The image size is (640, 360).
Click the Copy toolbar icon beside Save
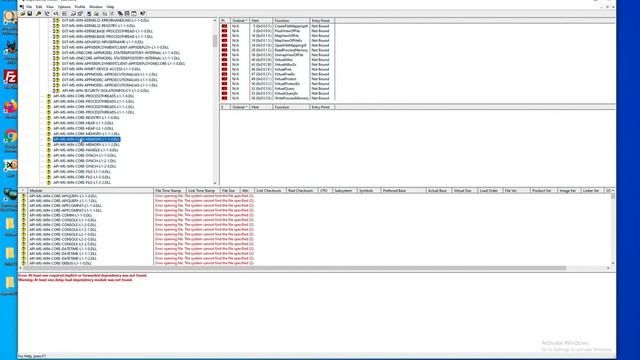[x=38, y=13]
